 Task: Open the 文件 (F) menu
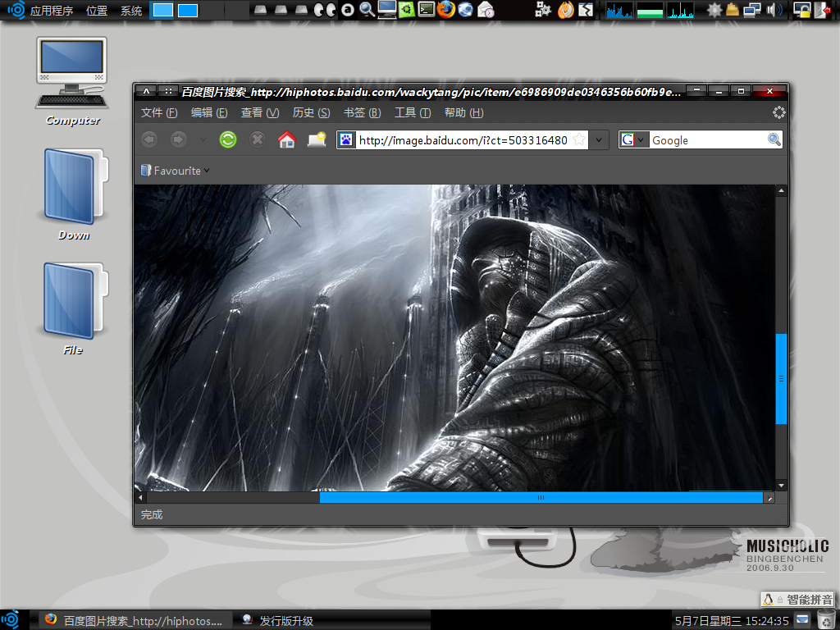tap(159, 112)
